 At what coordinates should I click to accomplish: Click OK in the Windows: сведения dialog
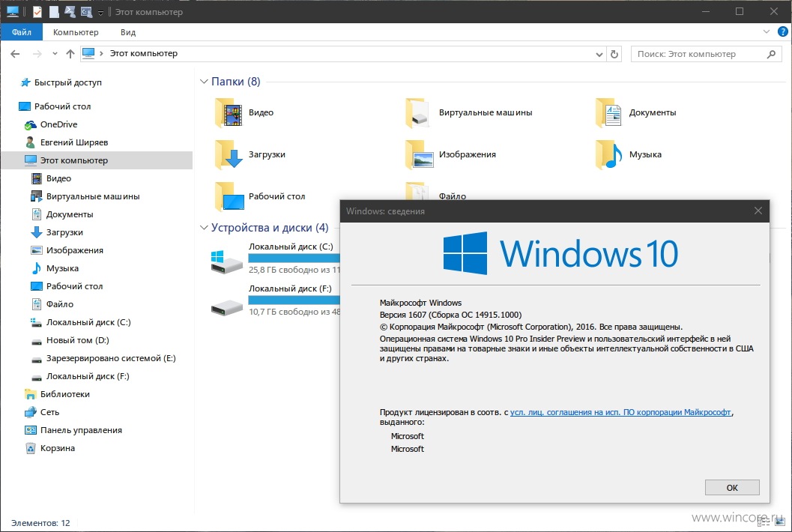coord(732,488)
